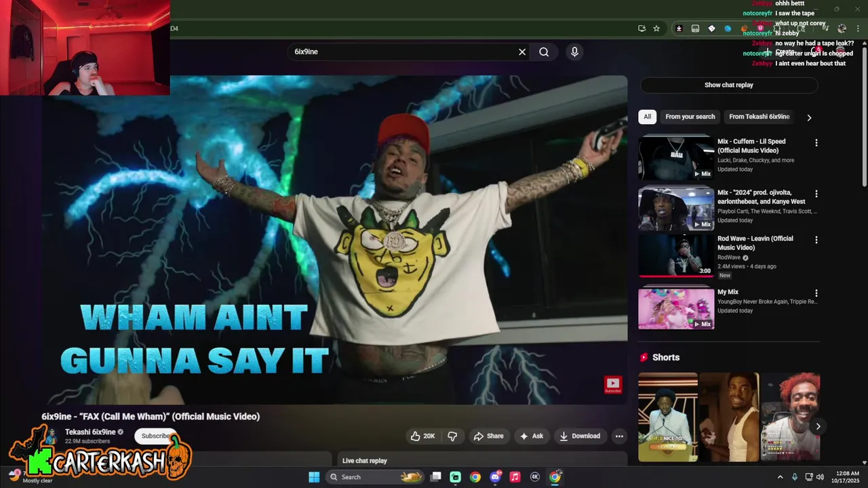Open options menu for "2024" mix

tap(816, 194)
